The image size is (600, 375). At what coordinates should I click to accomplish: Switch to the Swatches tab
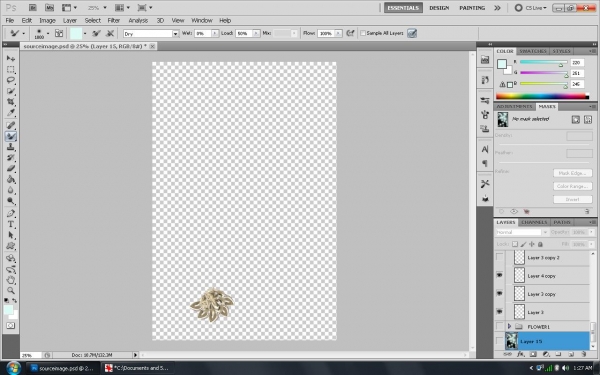click(533, 51)
